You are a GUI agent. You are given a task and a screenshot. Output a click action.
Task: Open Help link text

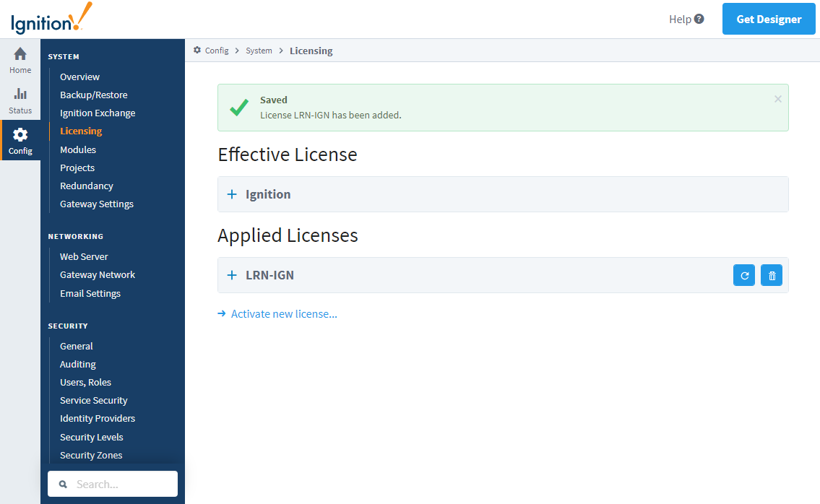tap(680, 19)
